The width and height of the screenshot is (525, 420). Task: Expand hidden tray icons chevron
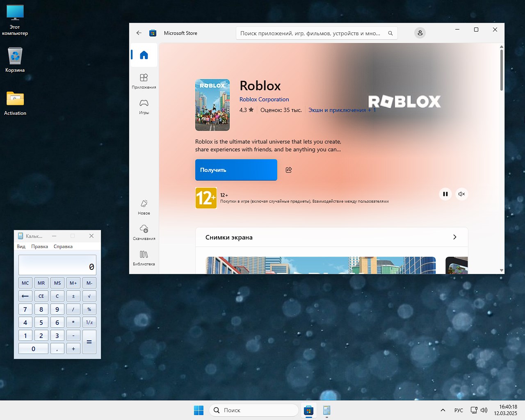coord(443,410)
